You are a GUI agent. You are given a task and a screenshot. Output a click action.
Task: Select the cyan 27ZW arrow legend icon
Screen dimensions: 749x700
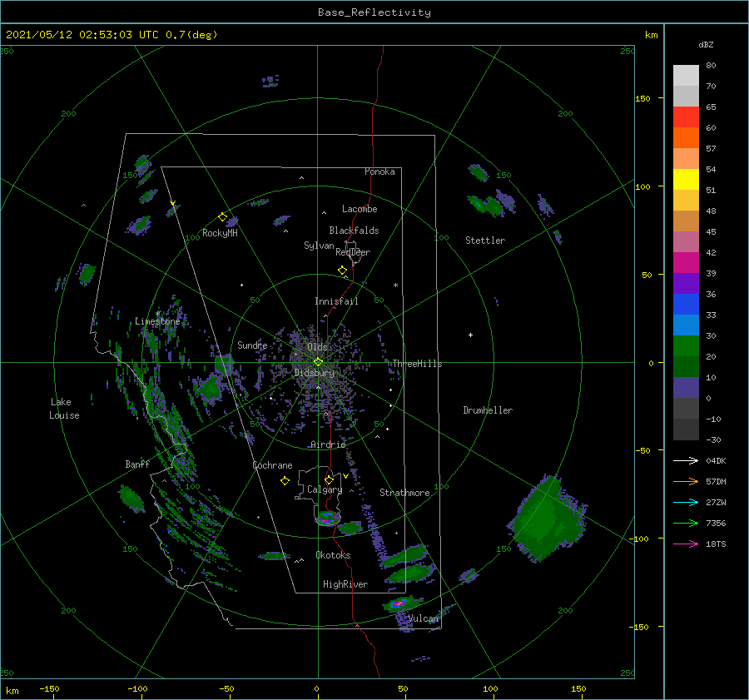(x=686, y=502)
